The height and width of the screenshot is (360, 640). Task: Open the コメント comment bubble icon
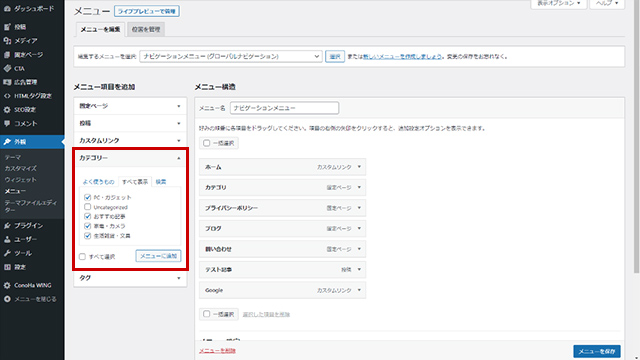coord(7,123)
